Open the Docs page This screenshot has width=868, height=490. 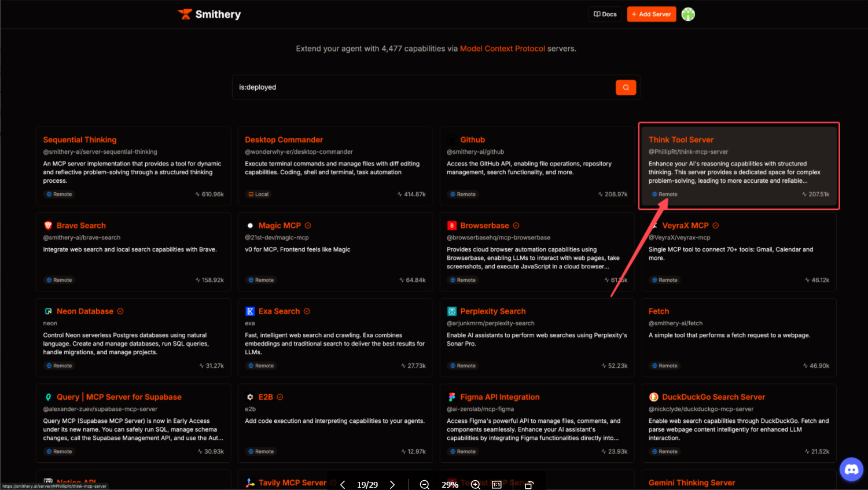pos(605,14)
